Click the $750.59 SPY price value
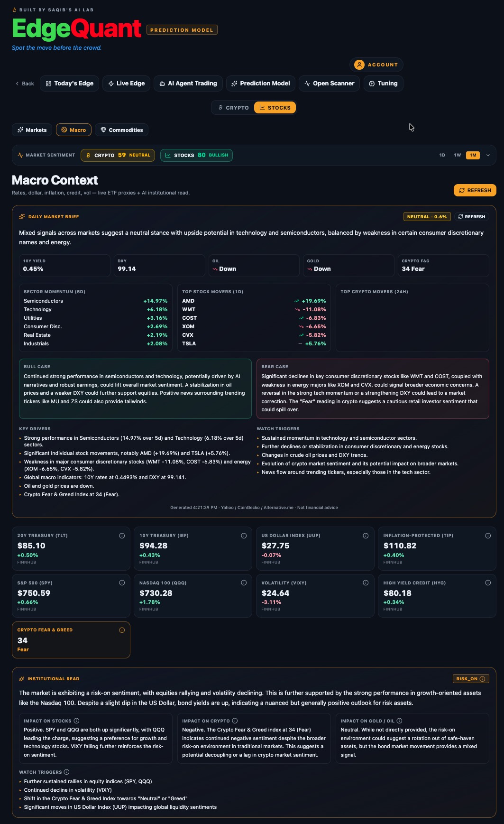504x824 pixels. click(x=34, y=593)
